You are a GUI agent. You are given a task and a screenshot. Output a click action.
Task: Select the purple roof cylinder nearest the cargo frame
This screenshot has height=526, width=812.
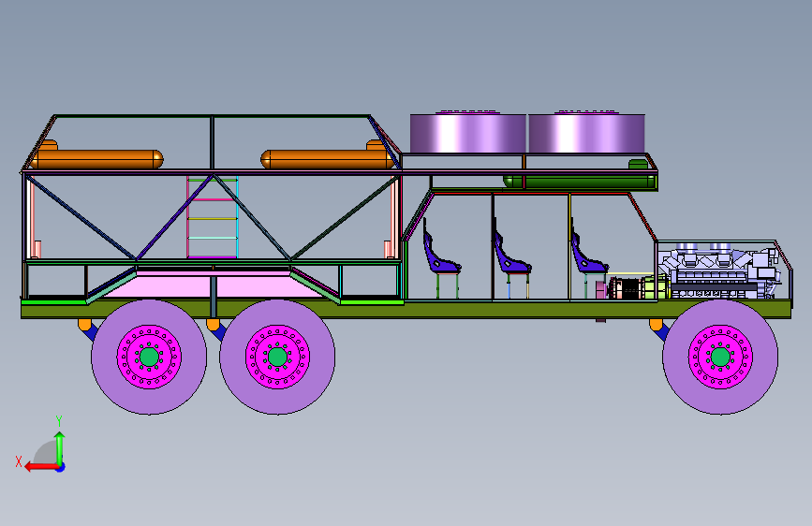click(468, 133)
